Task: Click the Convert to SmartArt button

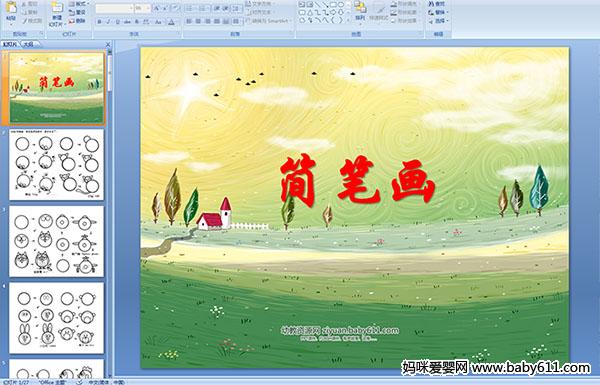Action: (x=269, y=21)
